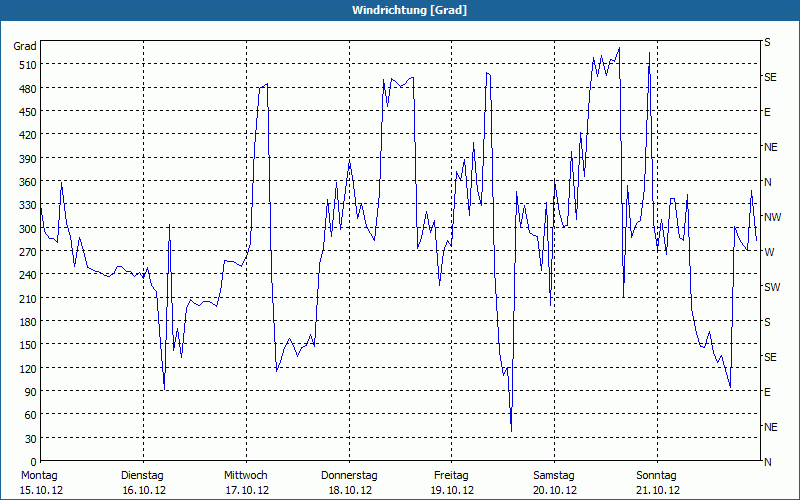
Task: Click the 390 axis value
Action: [x=28, y=159]
